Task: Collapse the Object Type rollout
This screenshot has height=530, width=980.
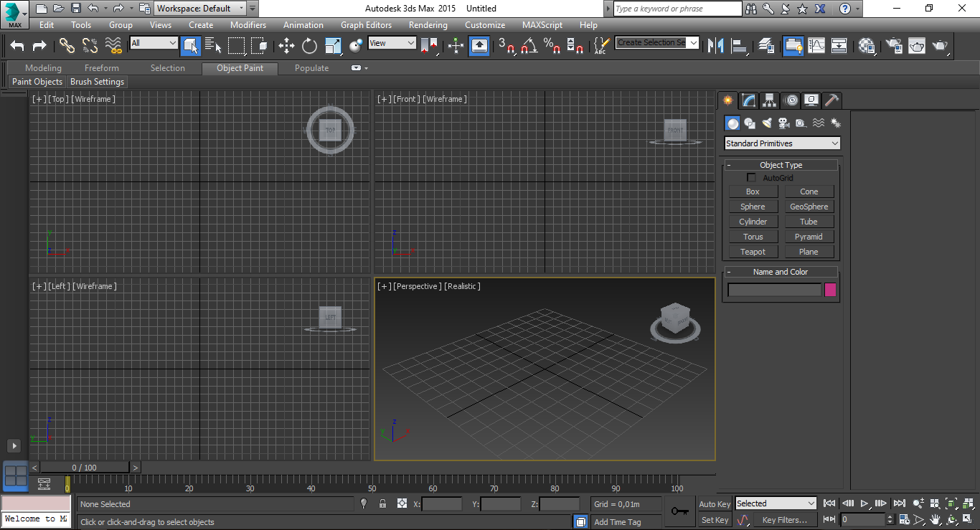Action: [x=781, y=165]
